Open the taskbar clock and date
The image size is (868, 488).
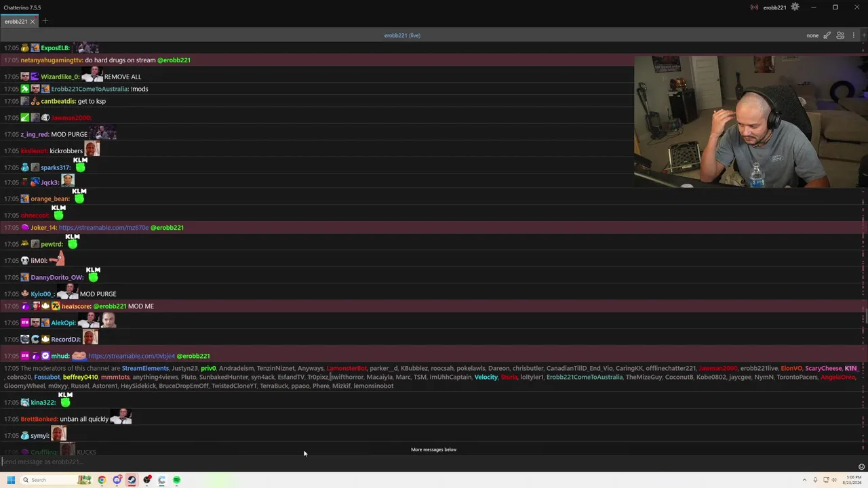click(x=852, y=480)
